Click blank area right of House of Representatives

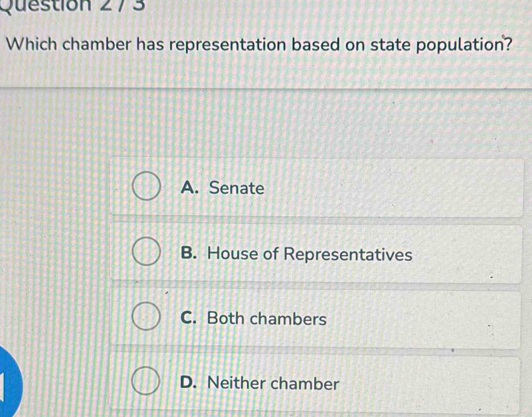click(472, 254)
